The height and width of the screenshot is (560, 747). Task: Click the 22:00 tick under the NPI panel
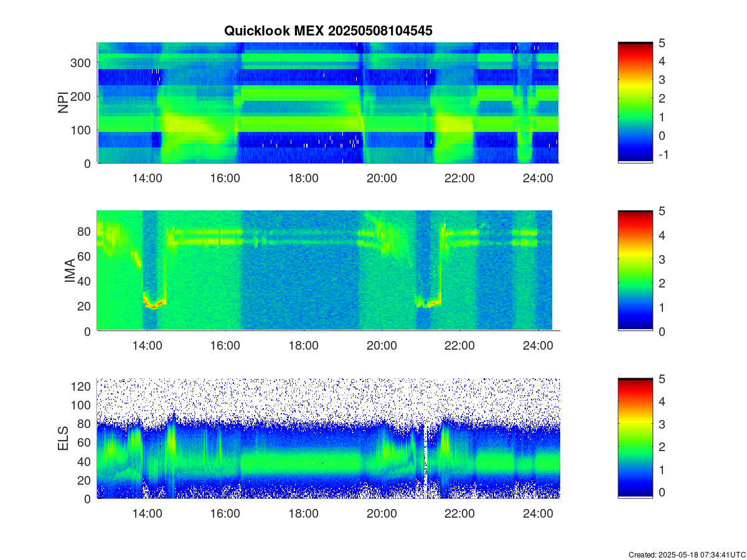459,178
